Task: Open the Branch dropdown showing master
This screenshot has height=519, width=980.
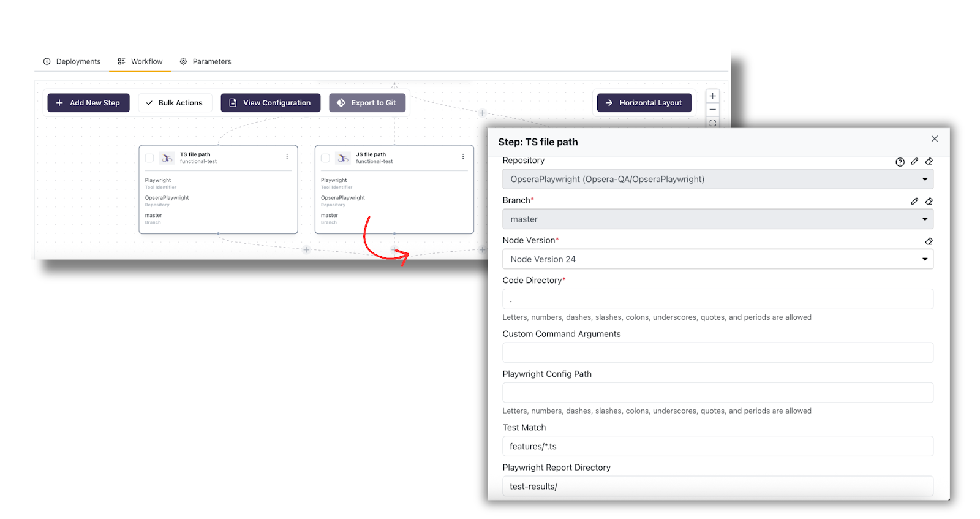Action: (x=717, y=219)
